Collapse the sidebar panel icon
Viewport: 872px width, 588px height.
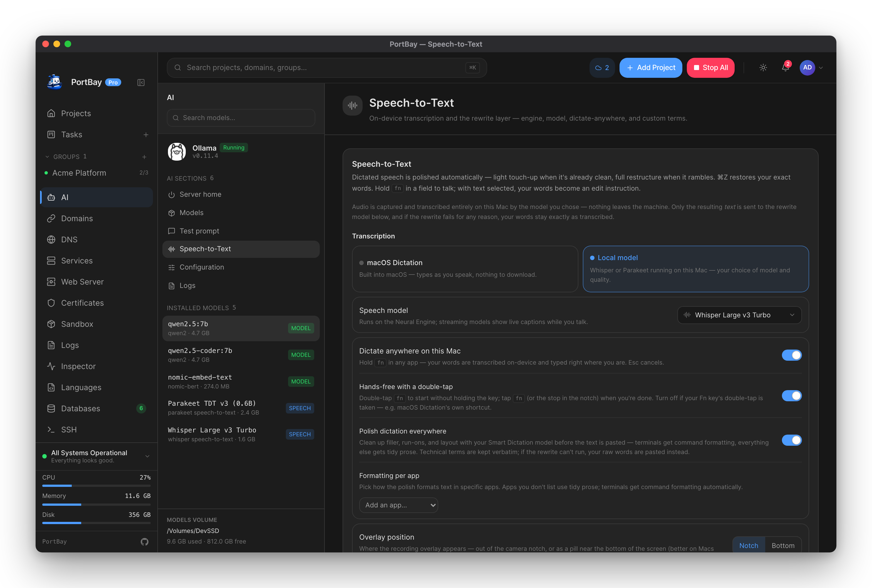[141, 83]
